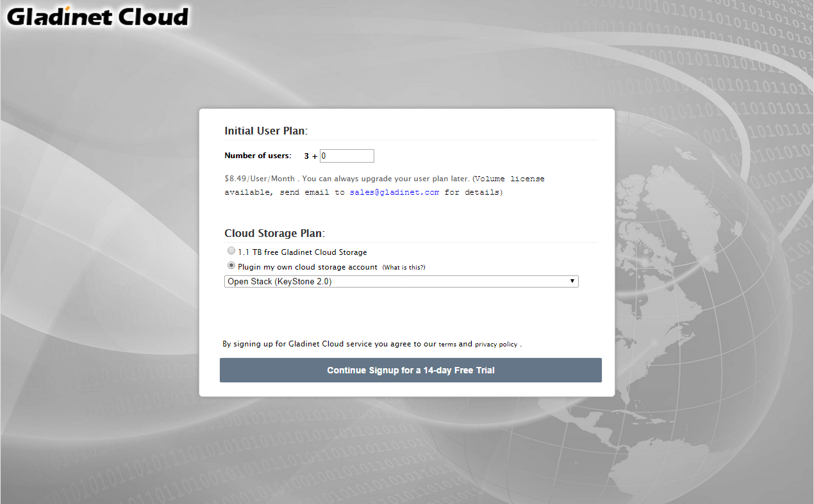This screenshot has width=814, height=504.
Task: Open the sales@gladinet.com email link
Action: point(394,192)
